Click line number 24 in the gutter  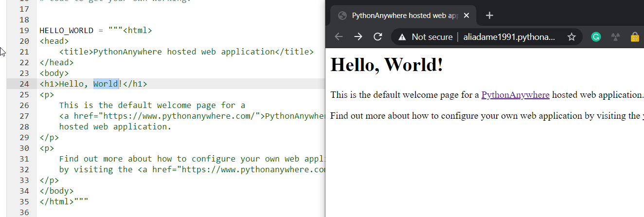(x=24, y=84)
